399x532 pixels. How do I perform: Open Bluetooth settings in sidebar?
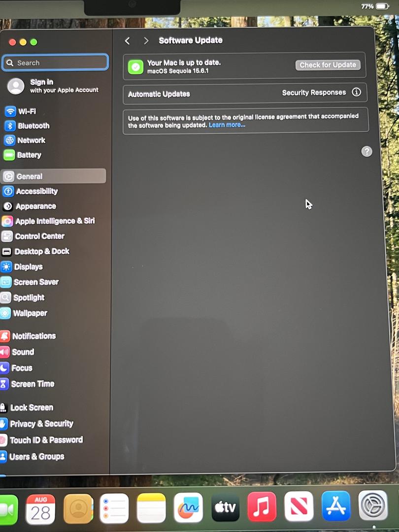27,126
